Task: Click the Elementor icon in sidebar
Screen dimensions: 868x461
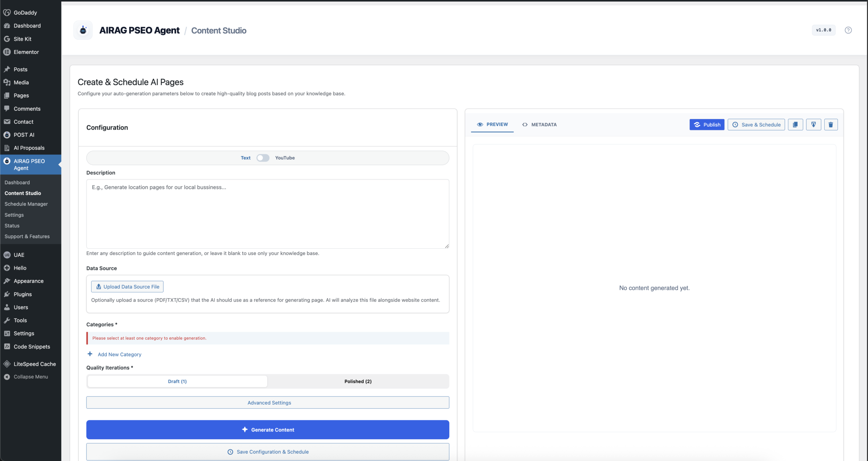Action: 7,52
